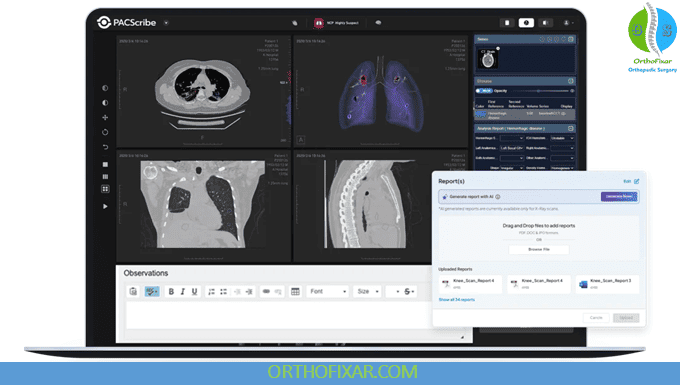Click the undo arrow in left sidebar
Screen dimensions: 680x385
(x=105, y=147)
